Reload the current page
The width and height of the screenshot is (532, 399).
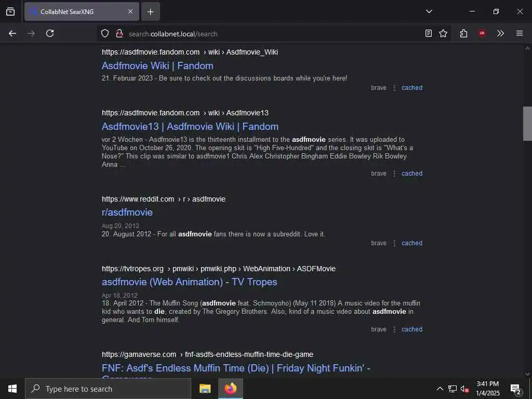50,33
